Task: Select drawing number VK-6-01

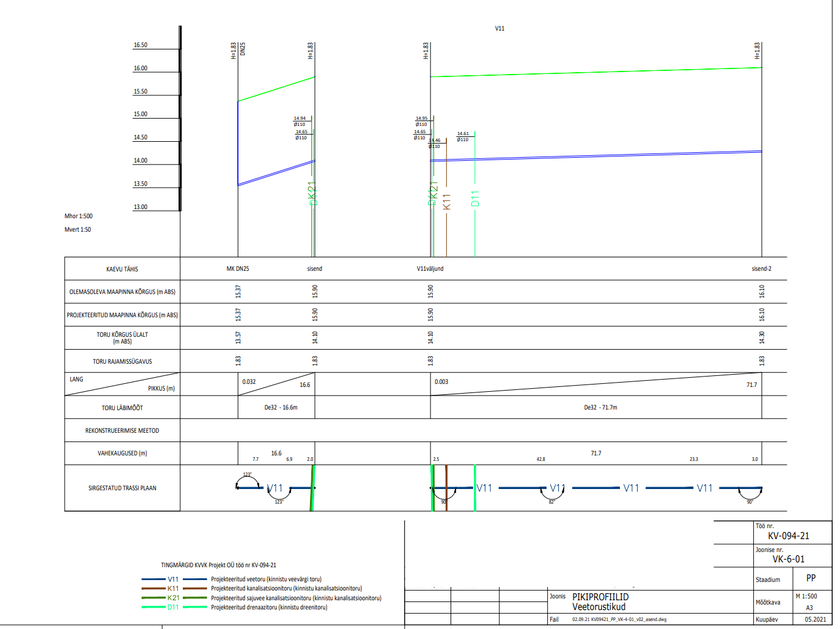Action: 788,559
